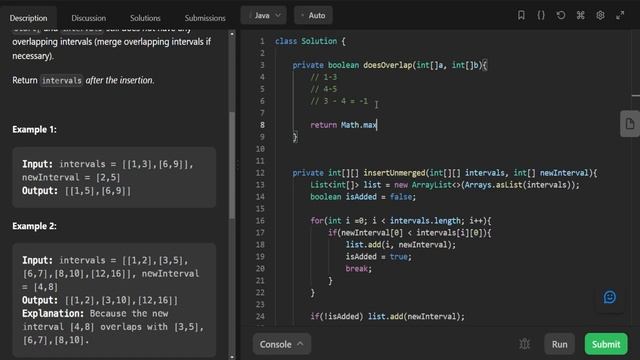Click the curly braces format code icon
640x360 pixels.
coord(541,16)
